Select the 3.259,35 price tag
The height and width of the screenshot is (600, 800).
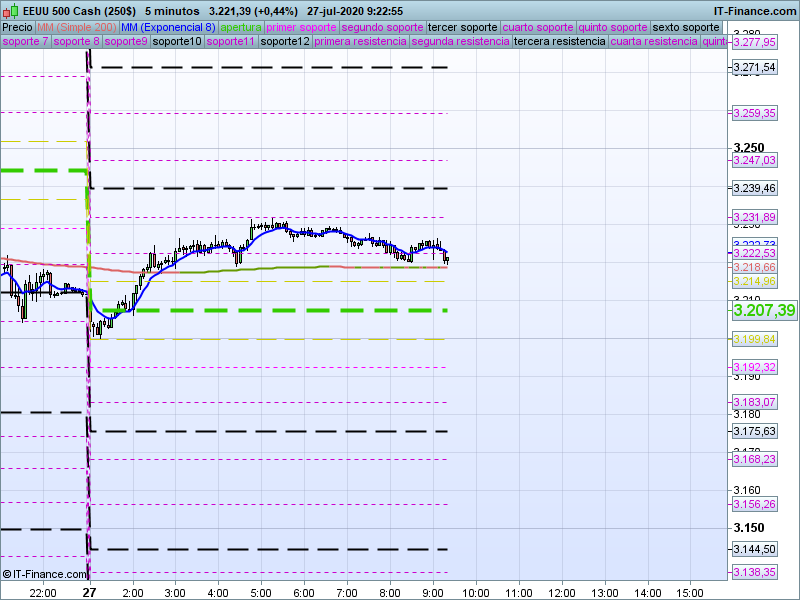754,113
